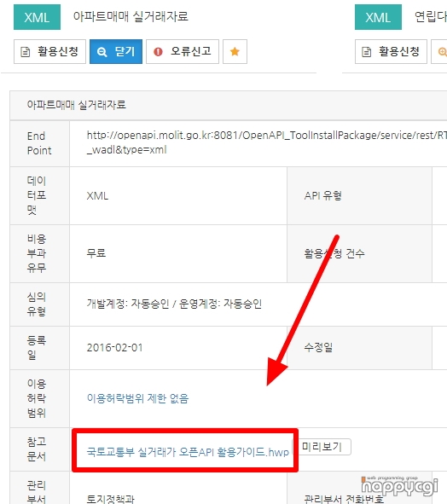
Task: Click the document icon on the first 활용신청 button
Action: [25, 52]
